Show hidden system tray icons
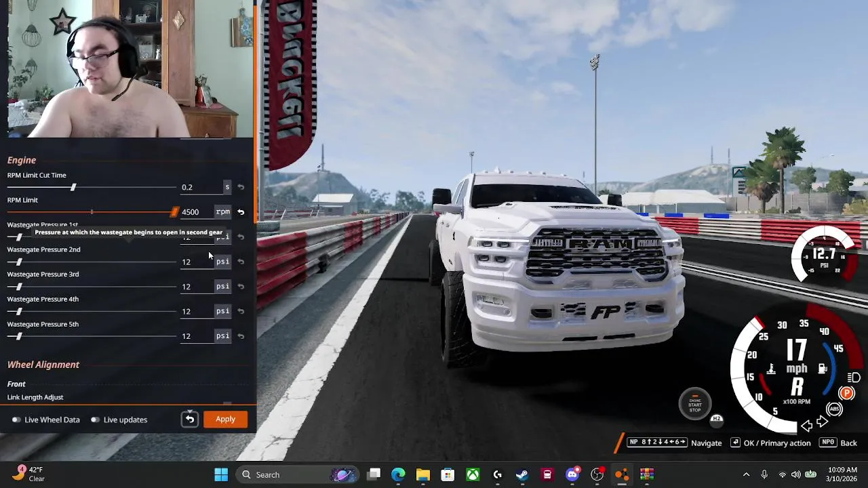Image resolution: width=868 pixels, height=488 pixels. click(746, 474)
